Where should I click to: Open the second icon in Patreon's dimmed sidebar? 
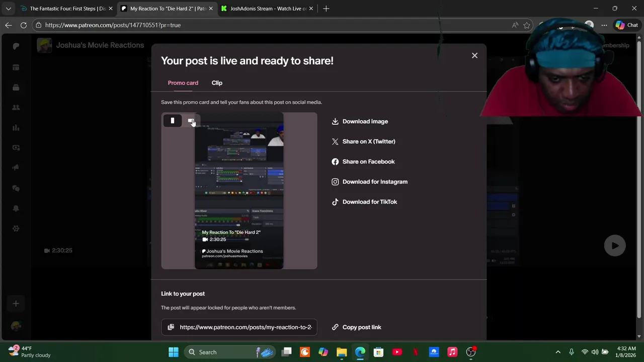[16, 67]
